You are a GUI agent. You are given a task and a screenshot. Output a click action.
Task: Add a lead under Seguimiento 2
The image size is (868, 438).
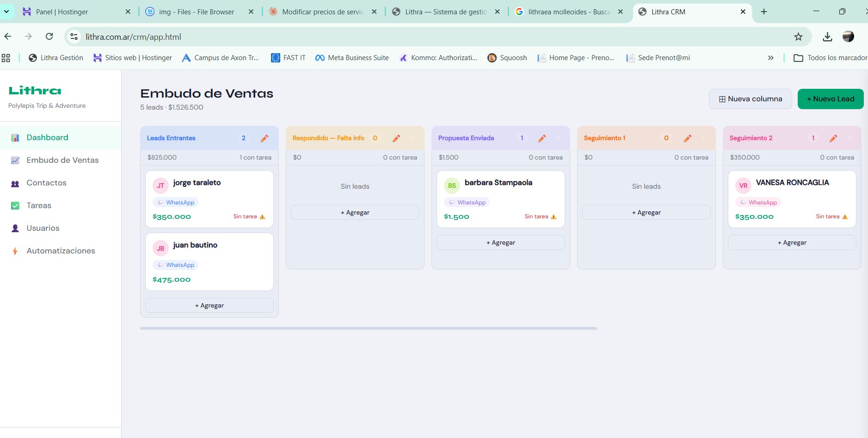tap(792, 242)
